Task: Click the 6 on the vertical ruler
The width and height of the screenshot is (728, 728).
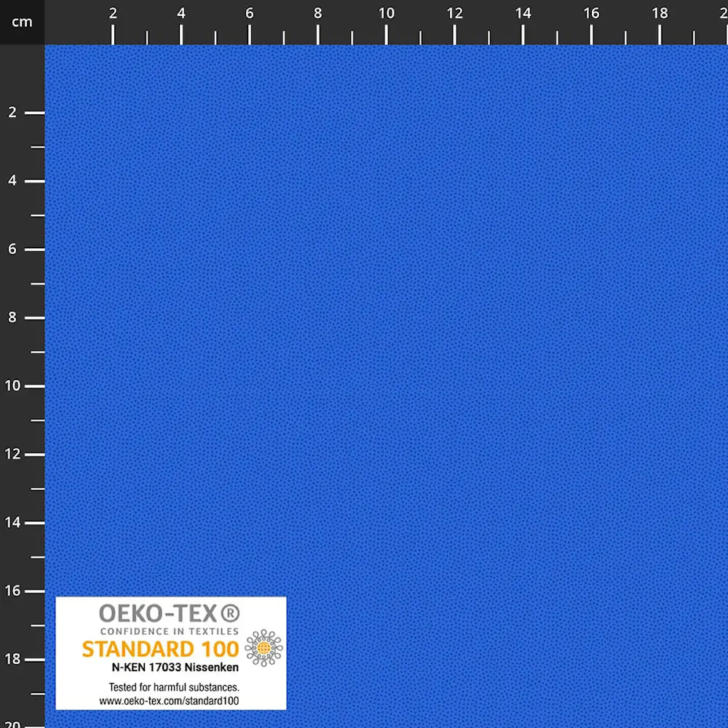Action: pyautogui.click(x=12, y=248)
